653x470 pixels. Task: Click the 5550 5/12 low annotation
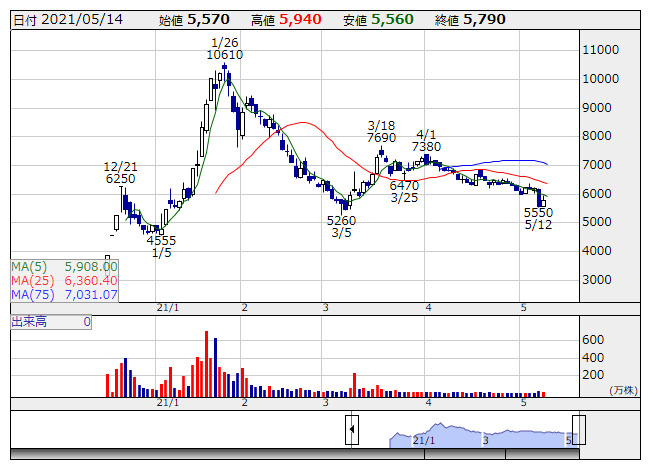(x=538, y=220)
